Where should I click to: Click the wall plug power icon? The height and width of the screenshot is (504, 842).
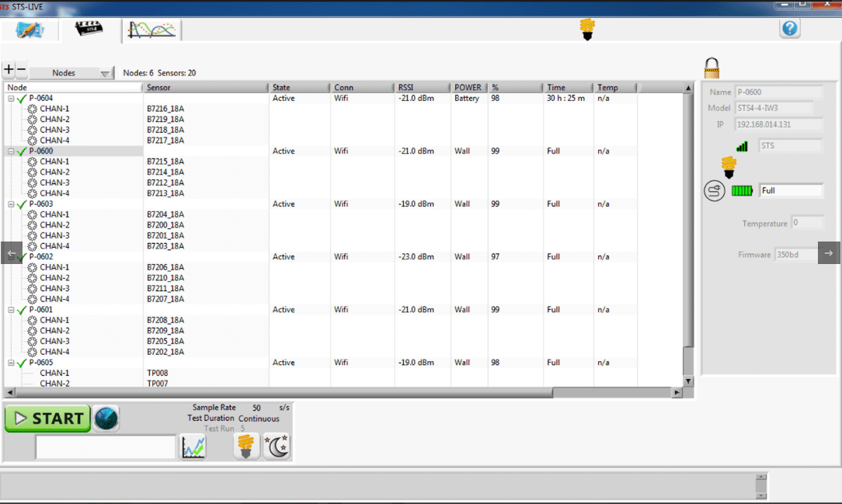(x=714, y=191)
